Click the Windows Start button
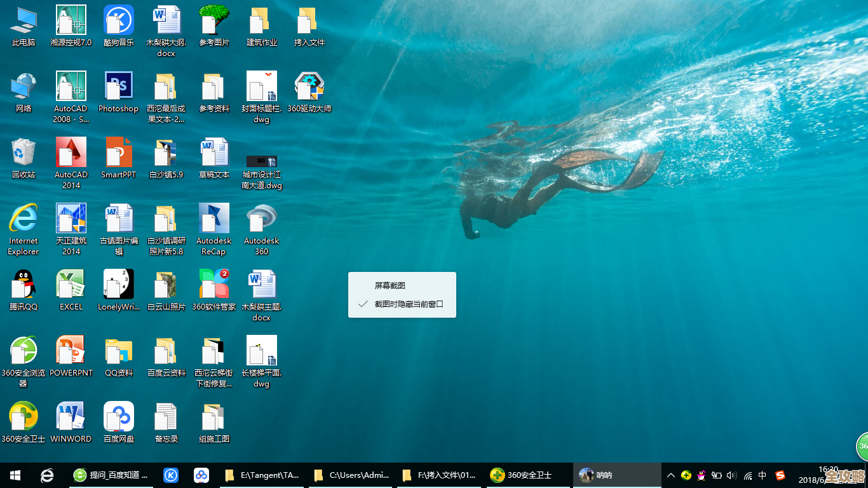 click(x=15, y=475)
